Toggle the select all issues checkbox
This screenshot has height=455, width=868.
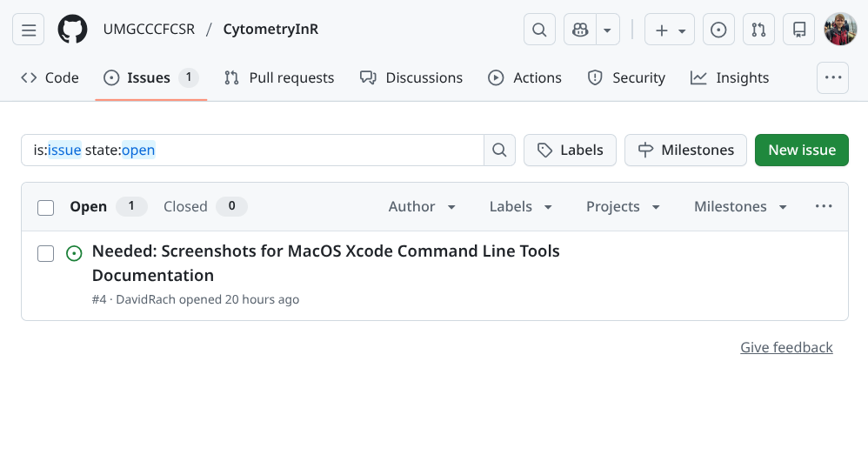pyautogui.click(x=46, y=207)
